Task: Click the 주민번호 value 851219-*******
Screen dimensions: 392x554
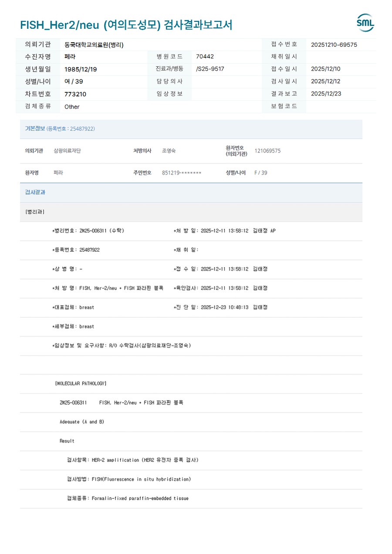Action: pos(182,173)
